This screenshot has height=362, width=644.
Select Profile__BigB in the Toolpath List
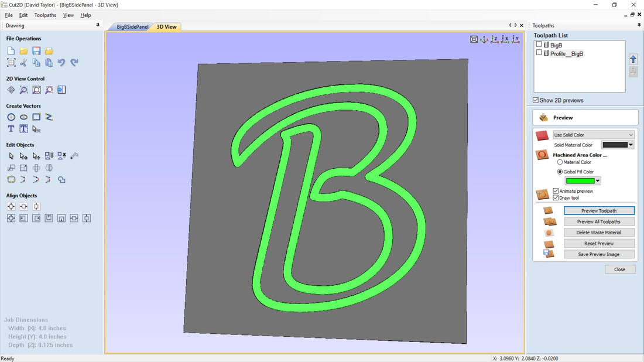566,54
